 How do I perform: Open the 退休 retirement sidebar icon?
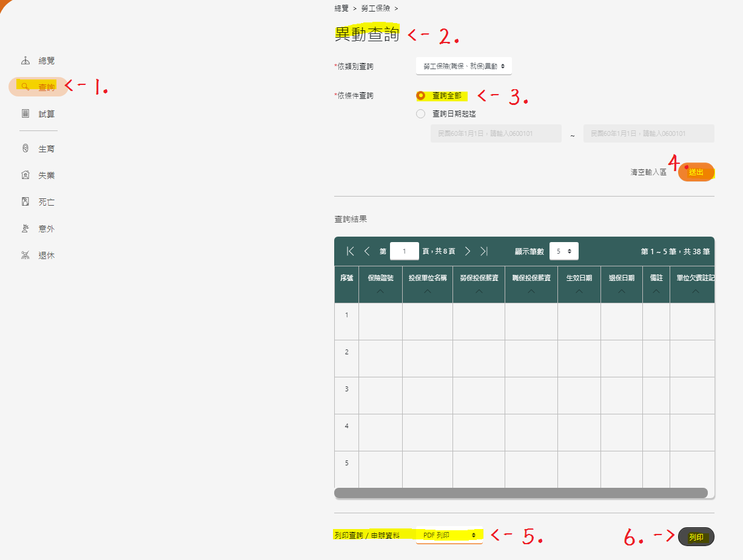tap(25, 255)
